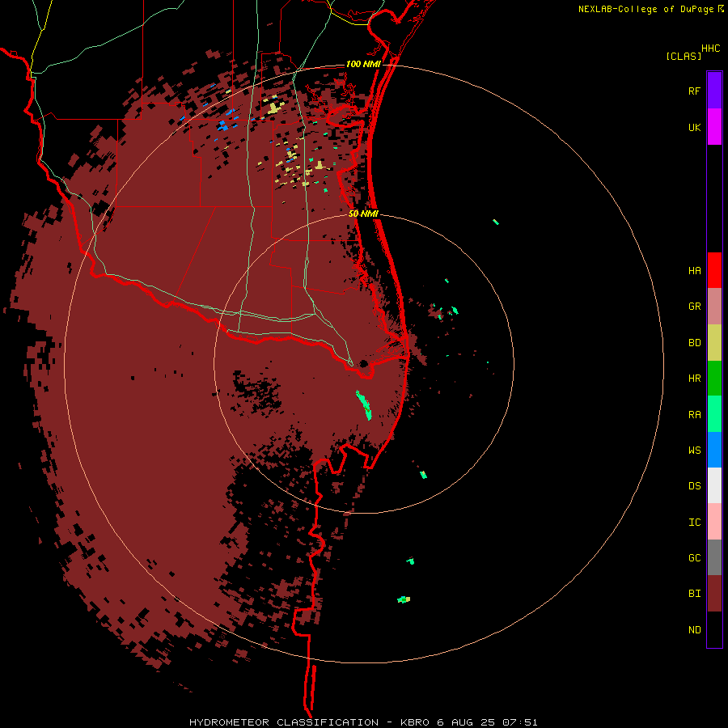This screenshot has width=728, height=728.
Task: Click the BD yellow legend swatch
Action: 714,343
